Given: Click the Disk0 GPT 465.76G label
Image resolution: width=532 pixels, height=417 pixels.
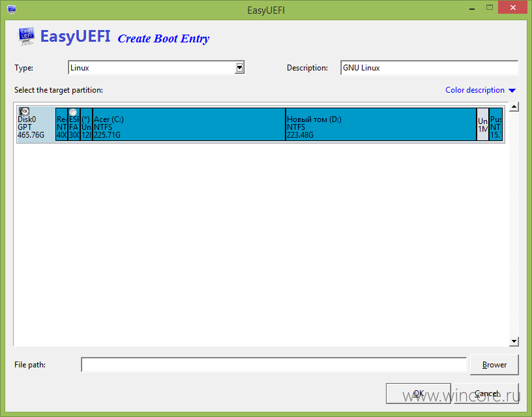Looking at the screenshot, I should 31,127.
